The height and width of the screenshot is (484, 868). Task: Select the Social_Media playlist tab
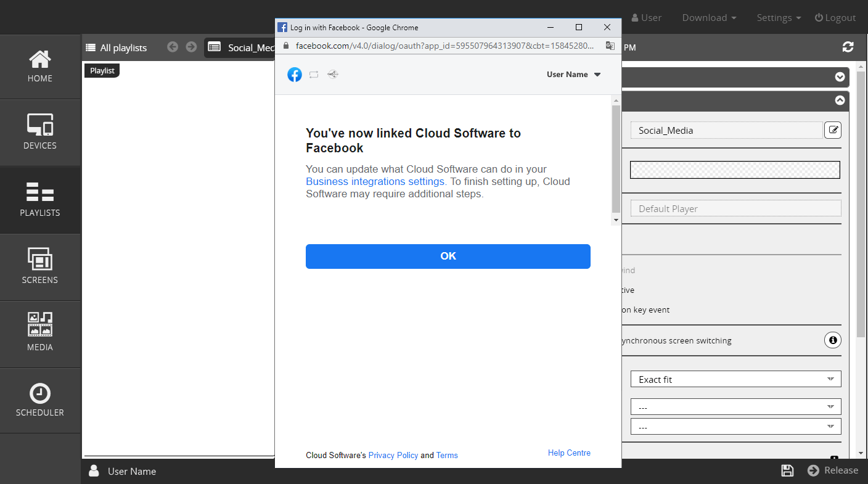[x=240, y=47]
